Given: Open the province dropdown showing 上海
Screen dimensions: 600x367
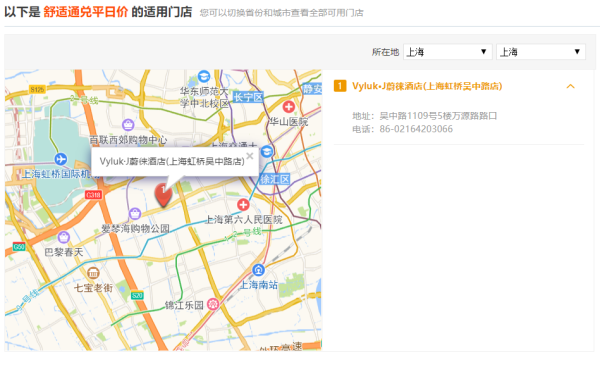Looking at the screenshot, I should (x=447, y=52).
